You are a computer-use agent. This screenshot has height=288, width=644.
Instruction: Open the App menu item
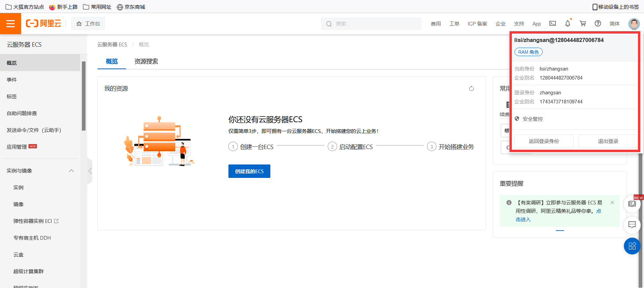(537, 24)
